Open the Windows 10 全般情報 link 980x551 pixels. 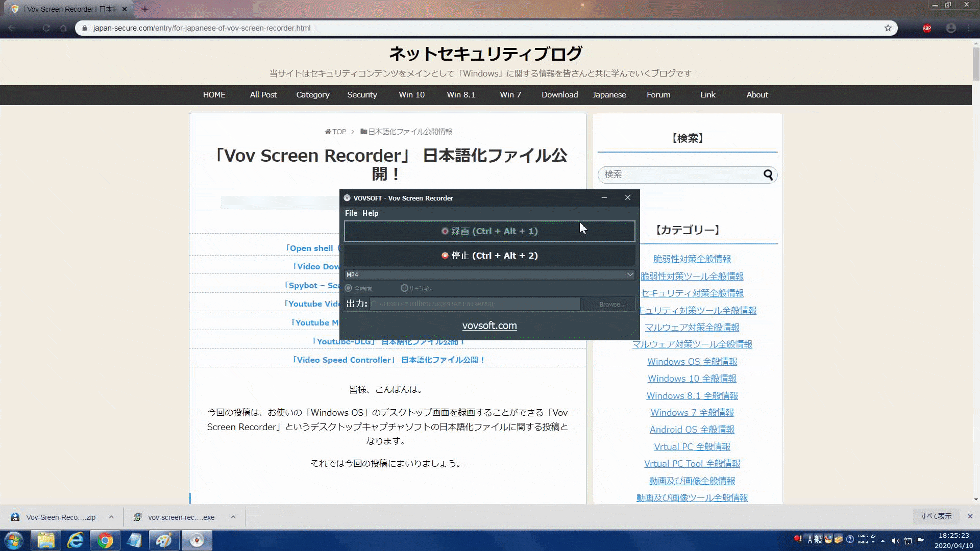pyautogui.click(x=692, y=379)
